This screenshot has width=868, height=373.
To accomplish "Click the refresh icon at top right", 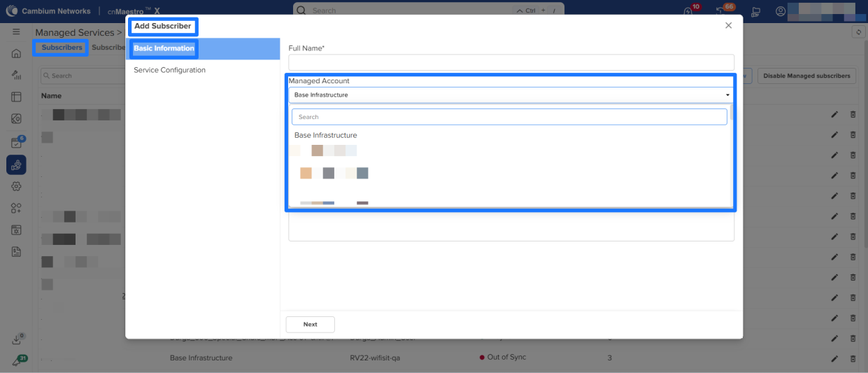I will (858, 32).
